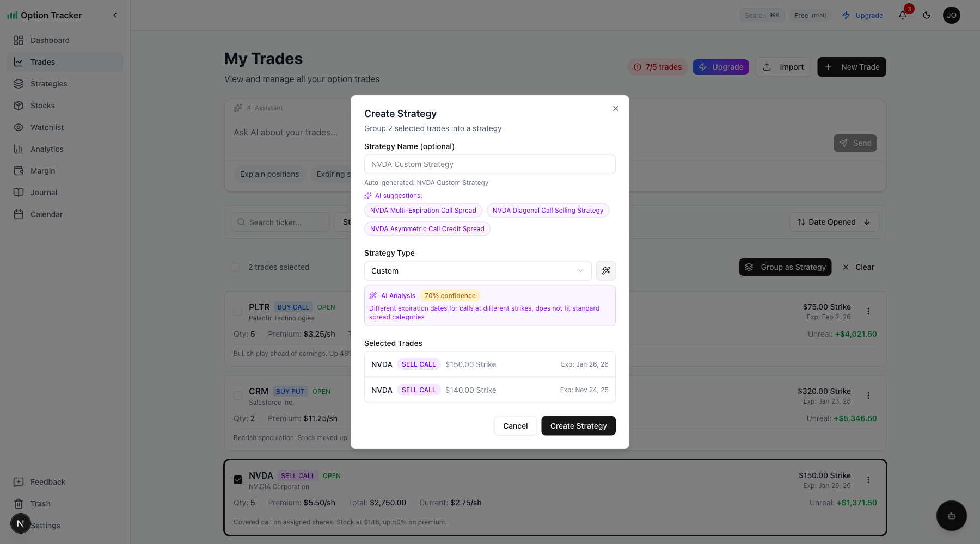Viewport: 980px width, 544px height.
Task: Click the AI magic wand strategy-type icon
Action: tap(606, 271)
